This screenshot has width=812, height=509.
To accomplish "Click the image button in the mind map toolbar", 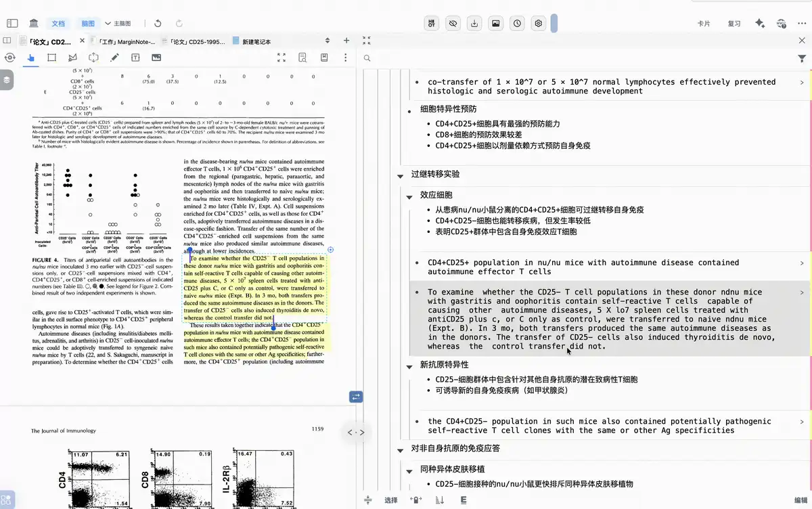I will tap(496, 24).
